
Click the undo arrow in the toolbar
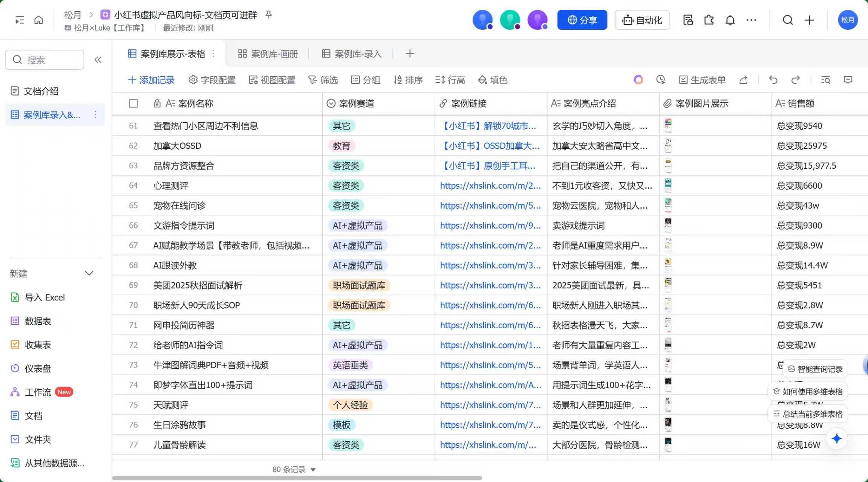[x=773, y=80]
